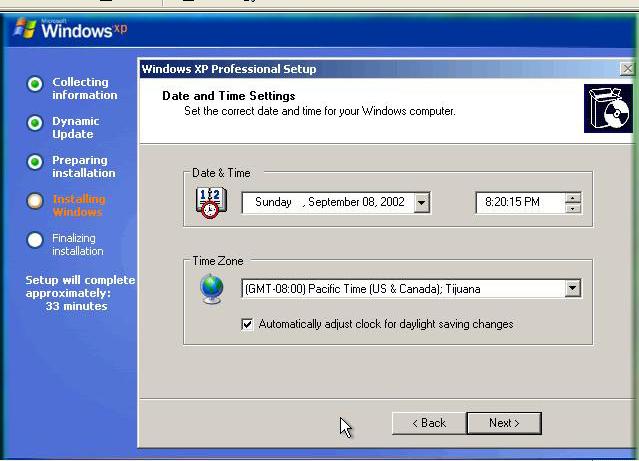The width and height of the screenshot is (639, 461).
Task: Click the calendar and clock icon
Action: point(211,203)
